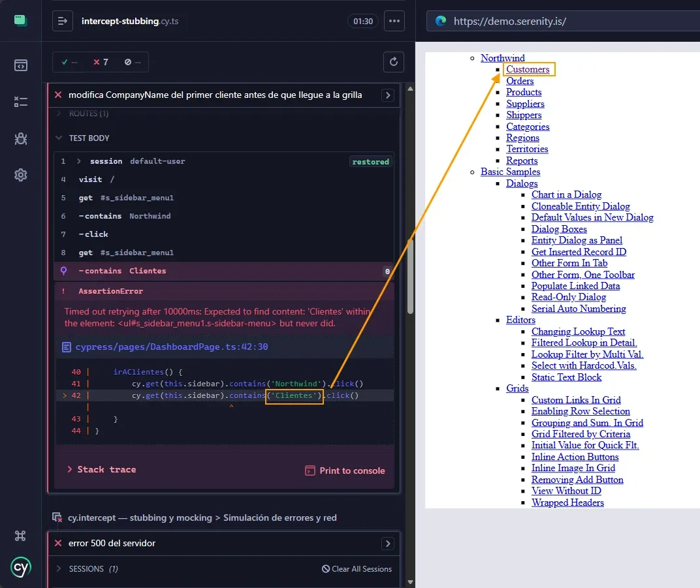Open the Customers link

tap(528, 69)
